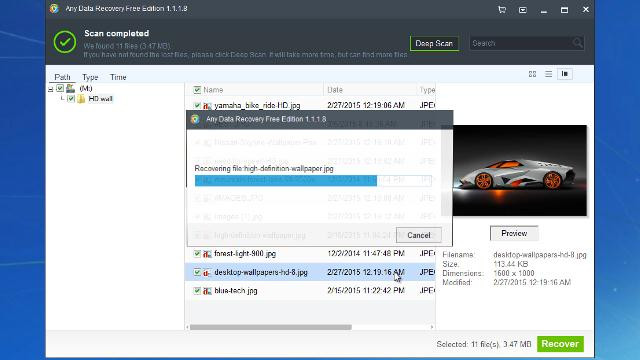This screenshot has width=640, height=360.
Task: Click the Any Data Recovery app logo
Action: [x=54, y=9]
